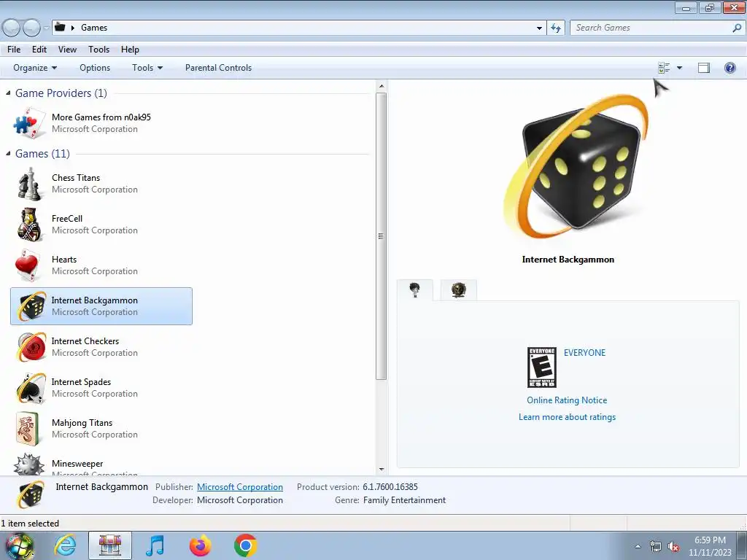The width and height of the screenshot is (747, 560).
Task: Click the network tray icon
Action: click(656, 547)
